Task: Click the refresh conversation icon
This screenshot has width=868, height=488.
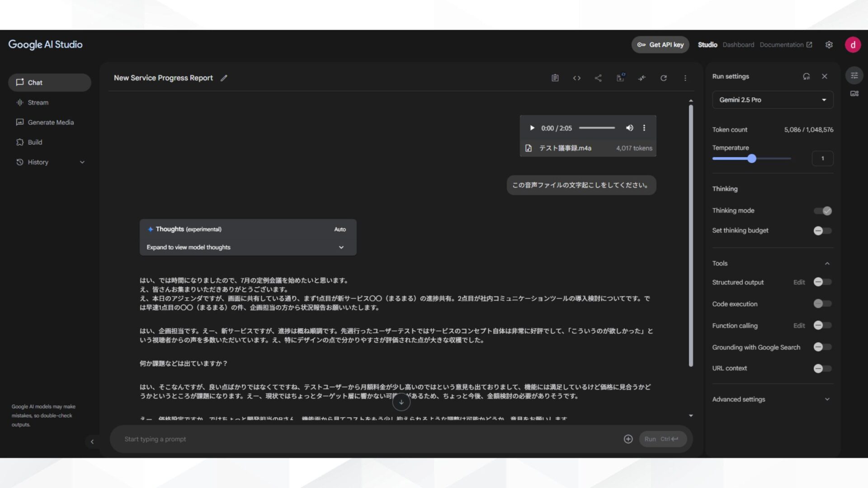Action: pos(663,78)
